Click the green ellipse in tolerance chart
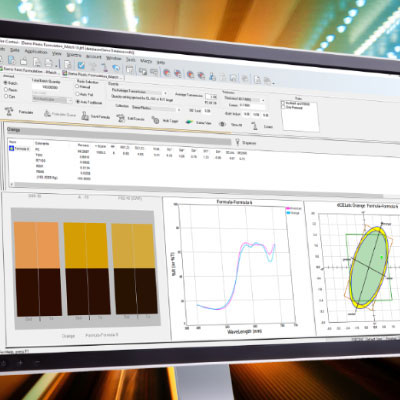The height and width of the screenshot is (400, 400). tap(369, 268)
